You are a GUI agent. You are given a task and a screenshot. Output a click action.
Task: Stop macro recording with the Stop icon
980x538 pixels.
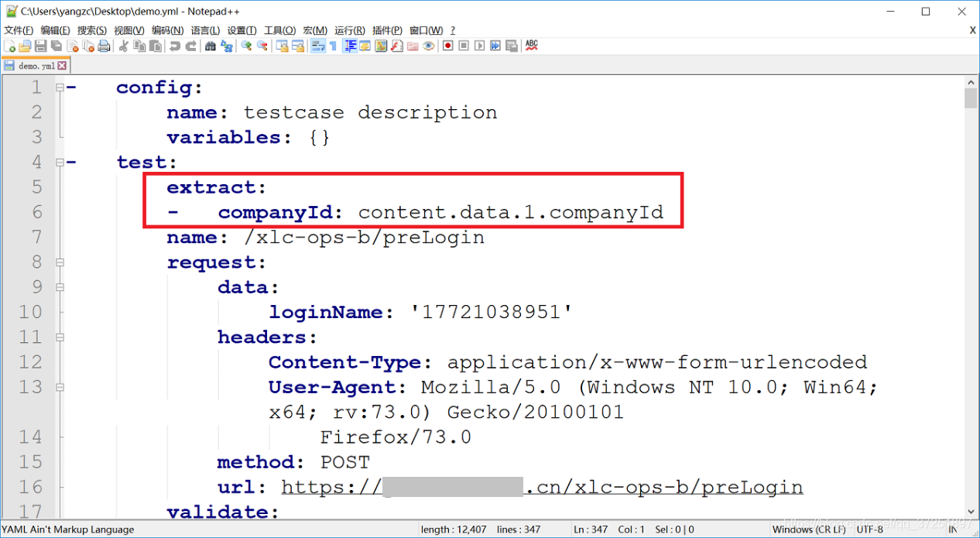point(464,46)
